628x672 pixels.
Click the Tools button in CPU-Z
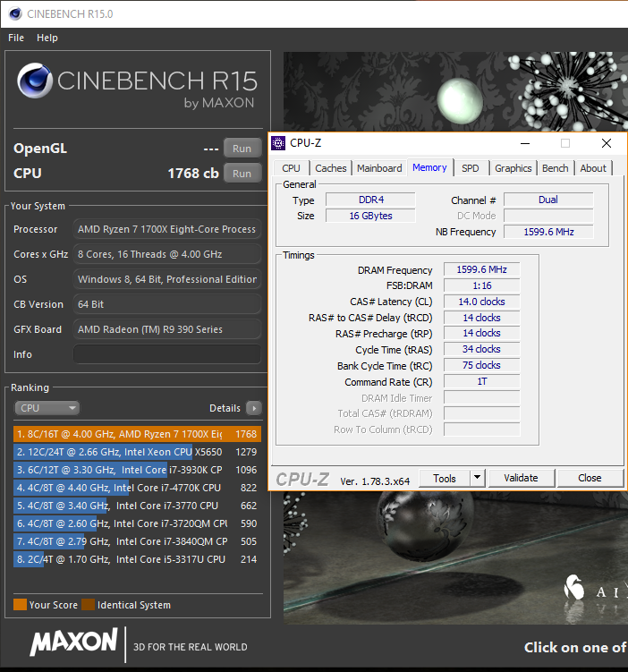[445, 479]
